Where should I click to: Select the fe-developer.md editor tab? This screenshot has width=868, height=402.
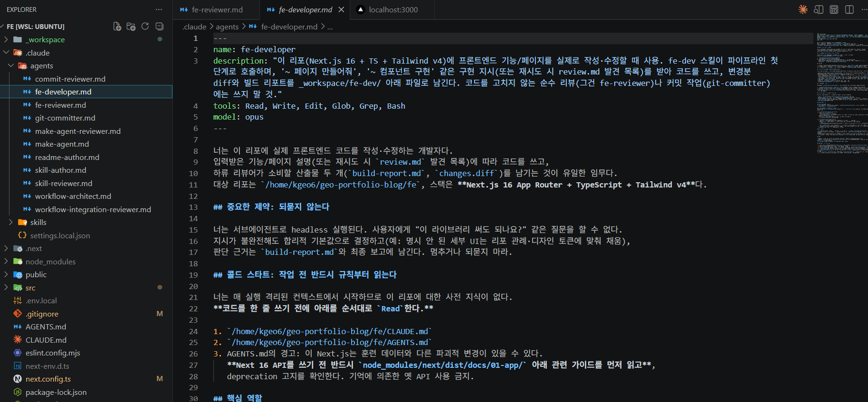pos(305,9)
